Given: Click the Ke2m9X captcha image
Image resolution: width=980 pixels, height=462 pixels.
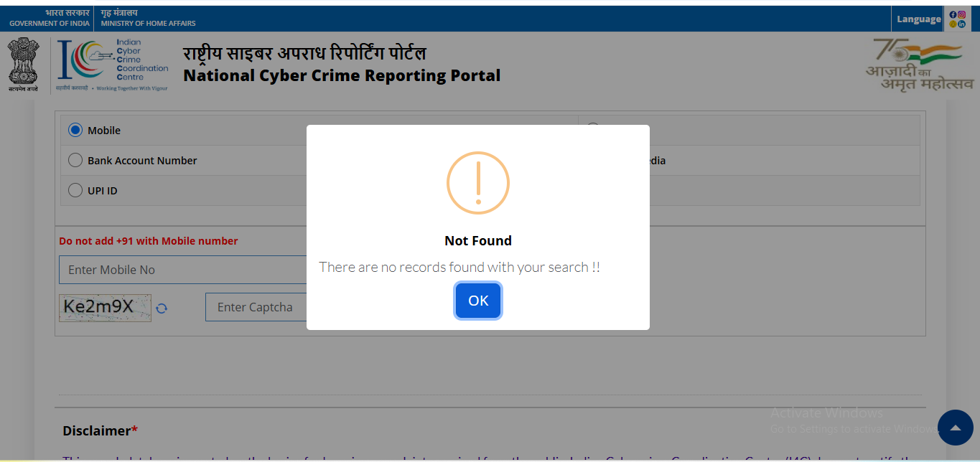Looking at the screenshot, I should [x=105, y=308].
